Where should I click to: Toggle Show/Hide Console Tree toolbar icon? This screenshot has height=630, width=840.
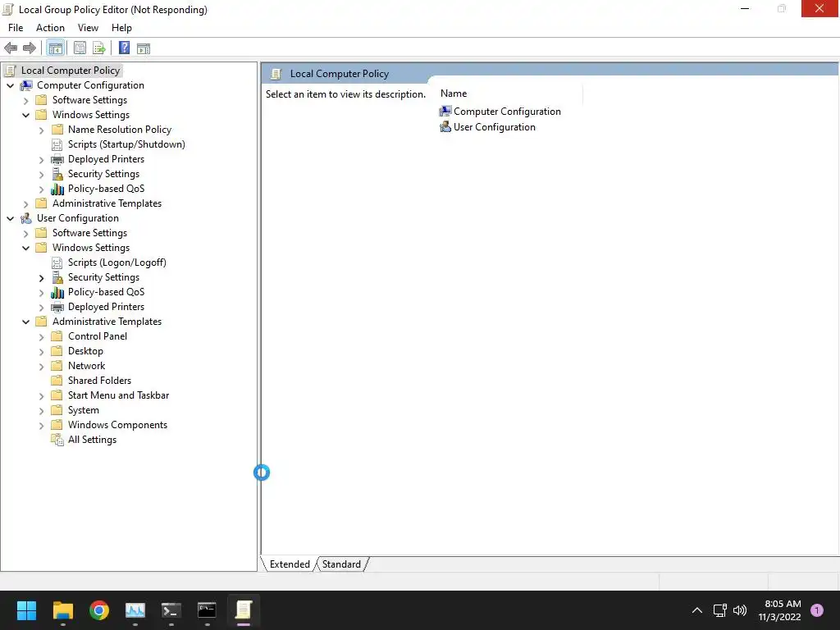(56, 48)
